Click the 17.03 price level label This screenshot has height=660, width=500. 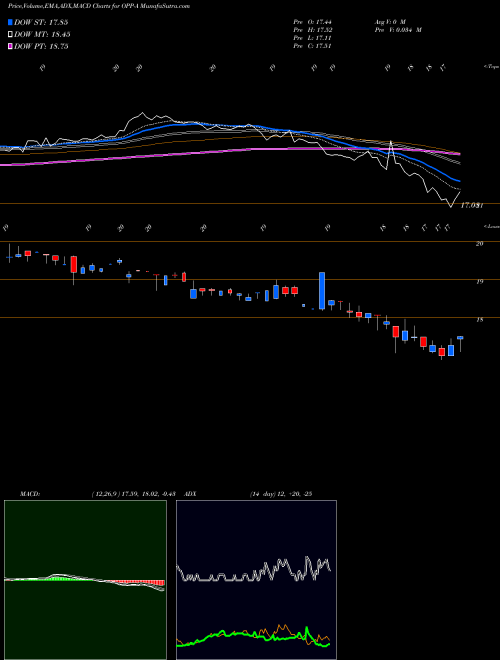(x=471, y=205)
